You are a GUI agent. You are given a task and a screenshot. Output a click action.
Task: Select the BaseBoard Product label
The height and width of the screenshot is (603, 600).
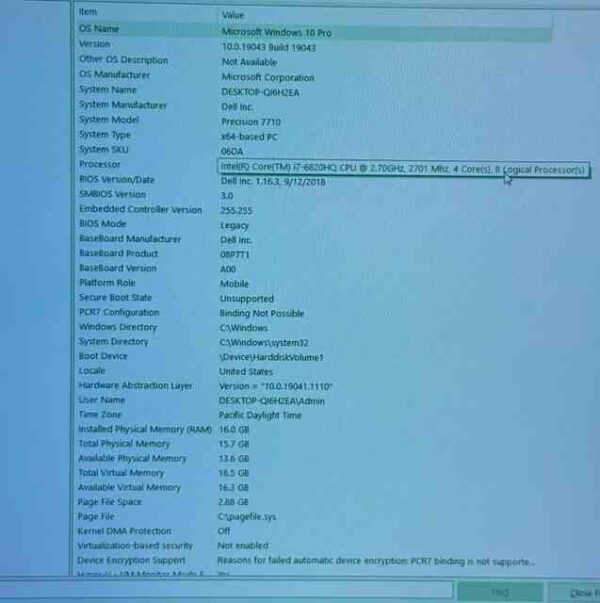tap(118, 253)
